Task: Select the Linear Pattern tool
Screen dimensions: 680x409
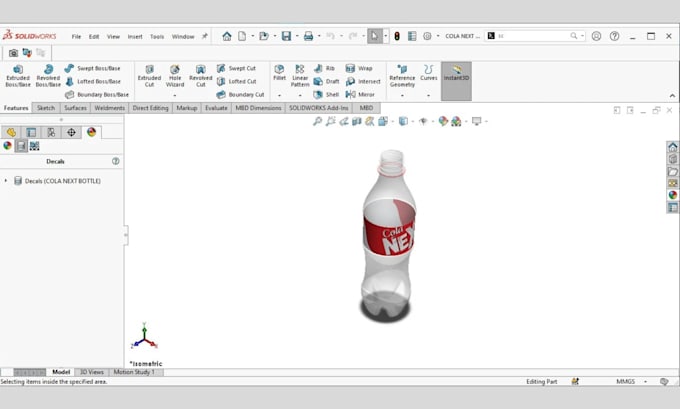Action: click(x=300, y=76)
